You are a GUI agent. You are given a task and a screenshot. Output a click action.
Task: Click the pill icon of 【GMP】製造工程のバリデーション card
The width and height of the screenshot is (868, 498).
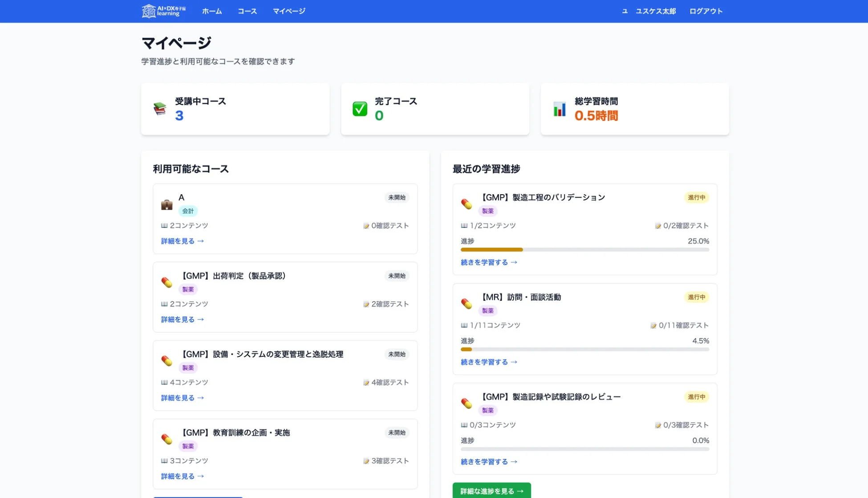(467, 204)
